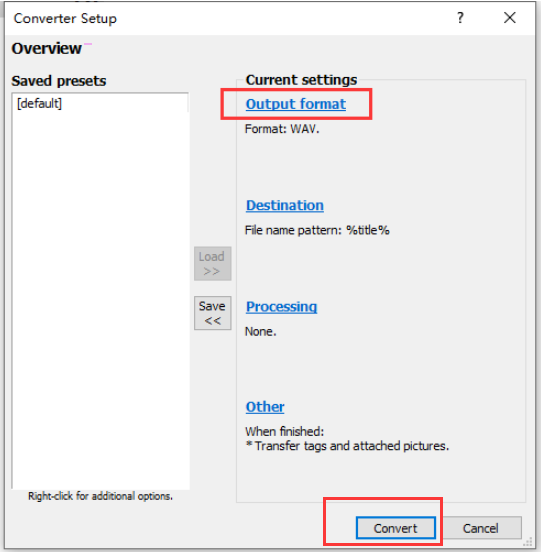Viewport: 541px width, 552px height.
Task: Click empty area of Saved presets list
Action: [x=100, y=299]
